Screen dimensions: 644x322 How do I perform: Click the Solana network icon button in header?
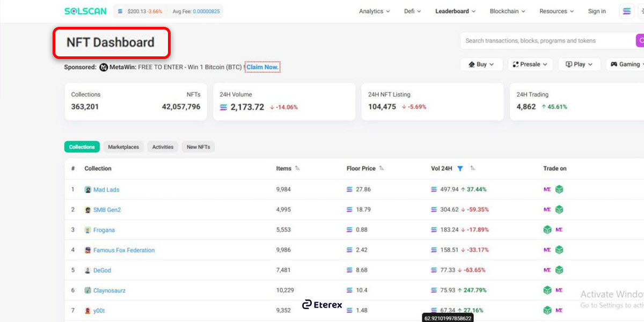(x=626, y=11)
